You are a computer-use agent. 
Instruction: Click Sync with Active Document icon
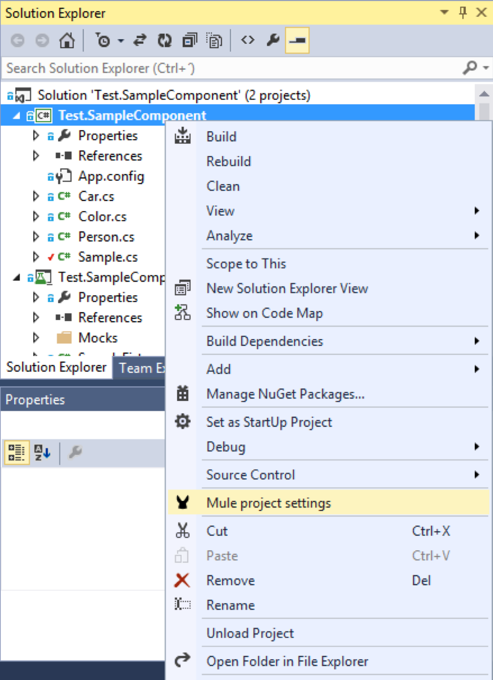(140, 41)
